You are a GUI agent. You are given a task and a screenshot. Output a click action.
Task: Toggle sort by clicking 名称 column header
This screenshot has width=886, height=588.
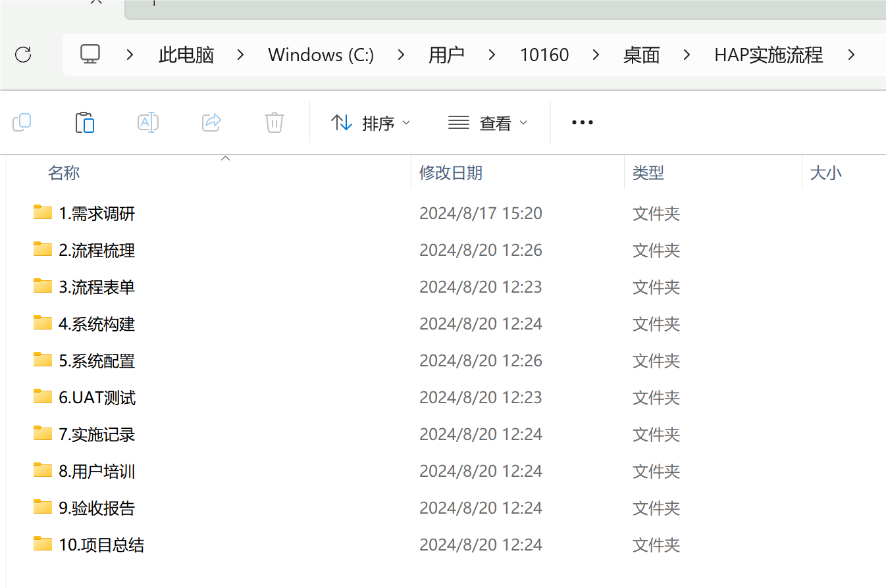[64, 172]
